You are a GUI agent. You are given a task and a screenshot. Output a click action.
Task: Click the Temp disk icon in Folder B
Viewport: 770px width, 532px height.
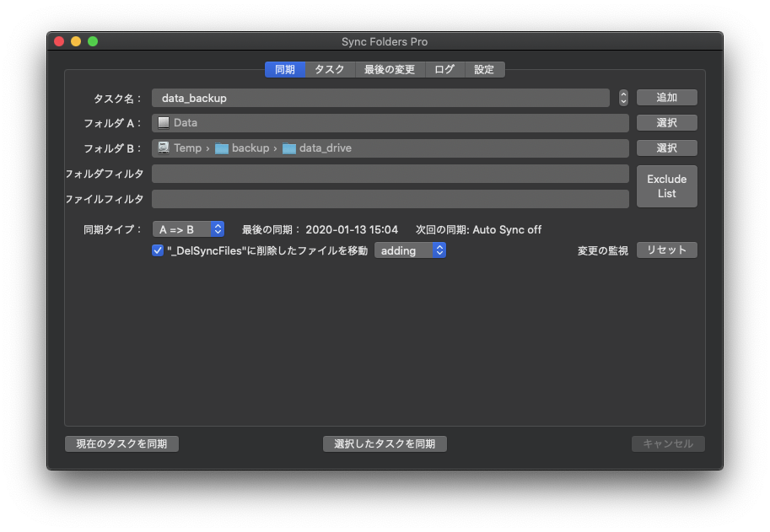pos(164,148)
